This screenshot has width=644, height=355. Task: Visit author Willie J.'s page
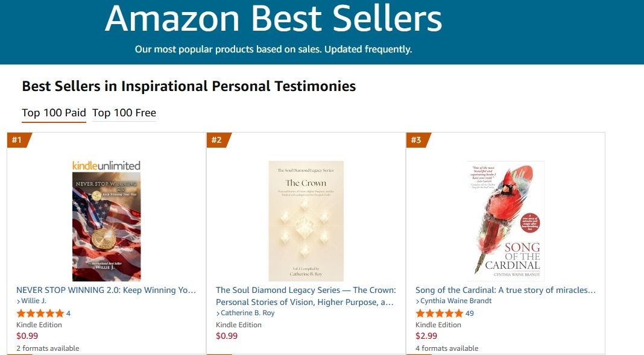pos(34,301)
